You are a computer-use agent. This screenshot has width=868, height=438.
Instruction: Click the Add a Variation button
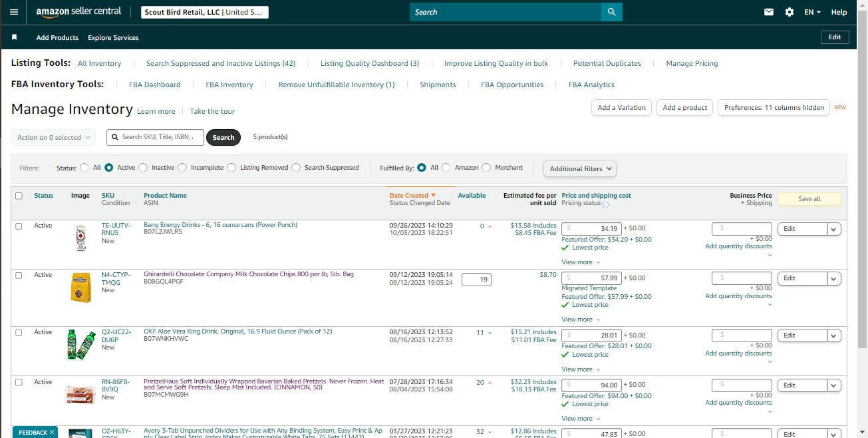[x=621, y=107]
